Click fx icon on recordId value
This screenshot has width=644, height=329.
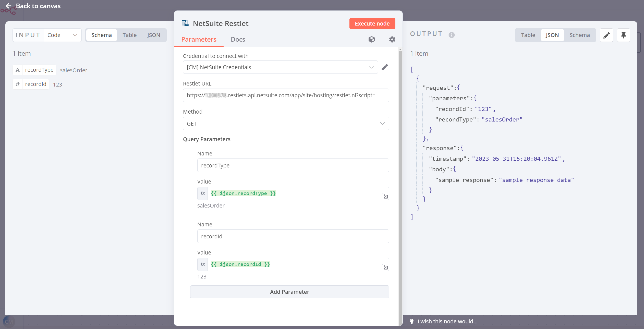[202, 264]
